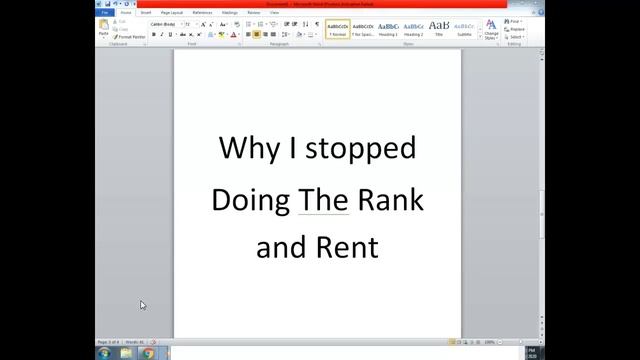Image resolution: width=640 pixels, height=360 pixels.
Task: Open Text Effects glow icon
Action: pyautogui.click(x=211, y=35)
